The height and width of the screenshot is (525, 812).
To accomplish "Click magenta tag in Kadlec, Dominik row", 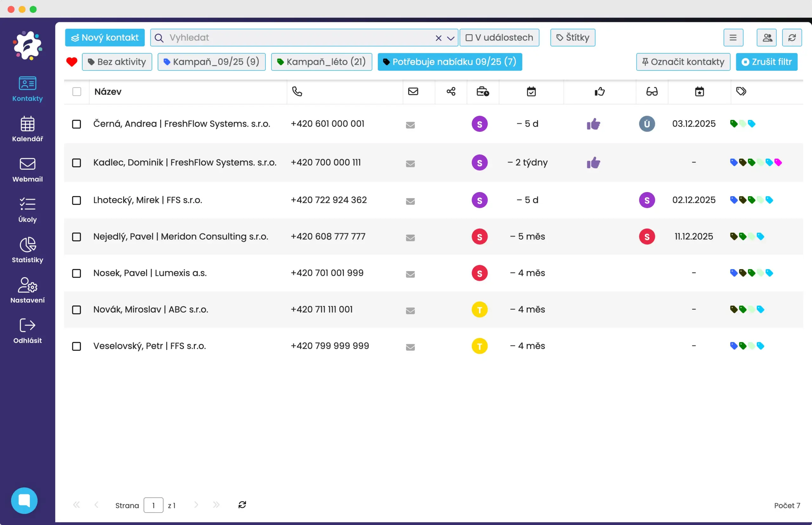I will pyautogui.click(x=778, y=162).
